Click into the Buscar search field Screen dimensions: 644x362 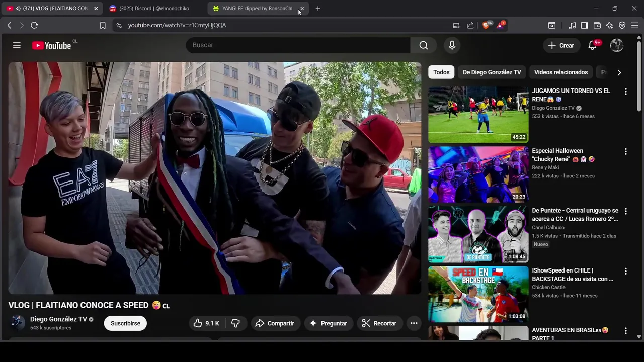298,45
